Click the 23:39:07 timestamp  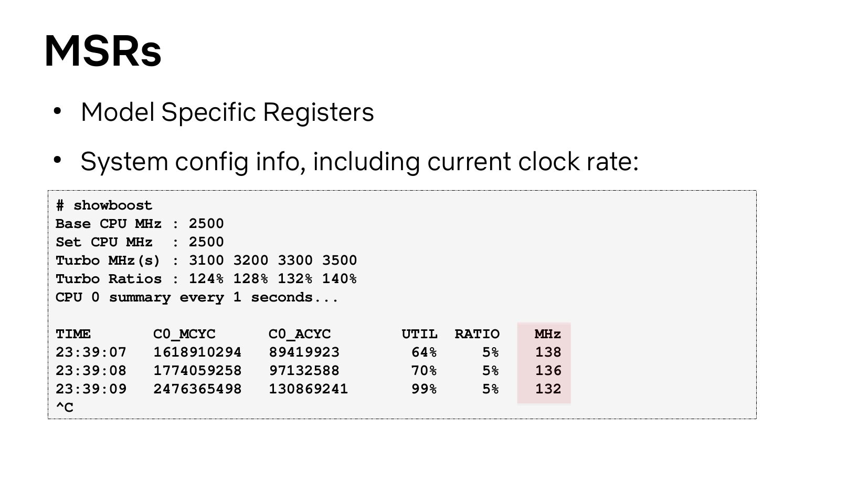pos(91,352)
